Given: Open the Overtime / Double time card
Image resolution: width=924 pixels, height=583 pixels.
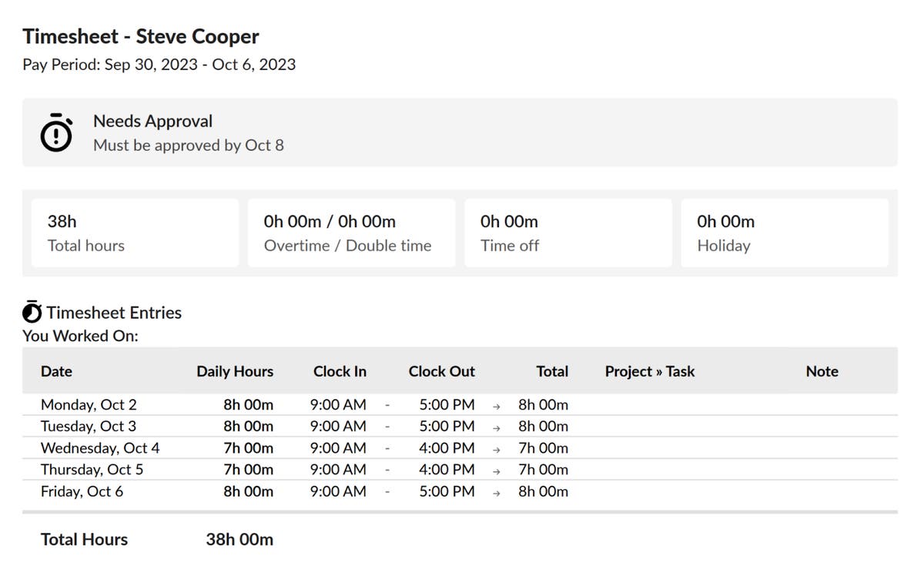Looking at the screenshot, I should 351,232.
